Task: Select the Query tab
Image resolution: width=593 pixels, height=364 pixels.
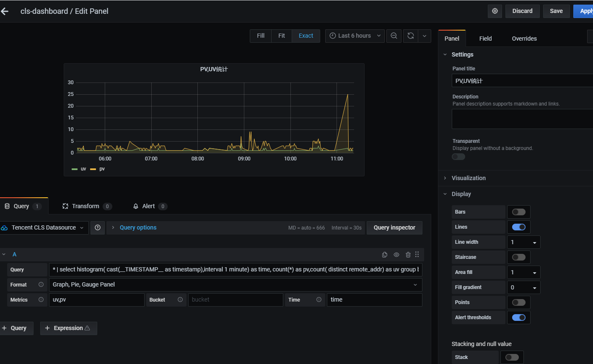Action: [x=24, y=206]
